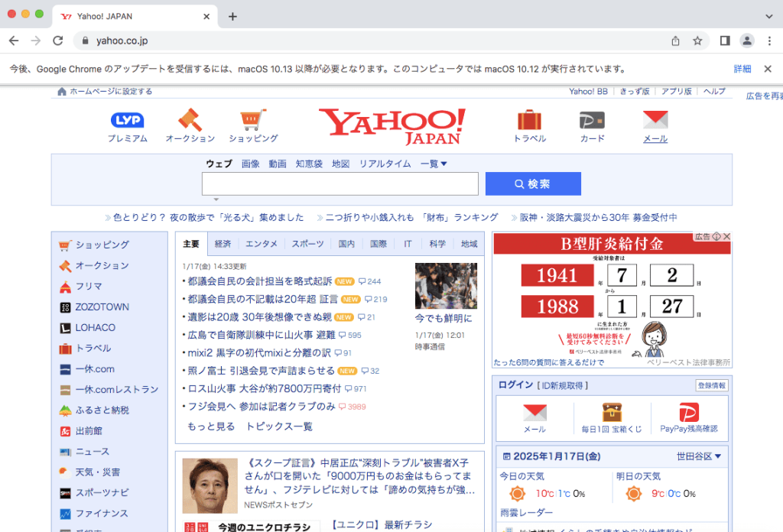Expand the 一覧 search category dropdown
Image resolution: width=783 pixels, height=532 pixels.
tap(434, 164)
